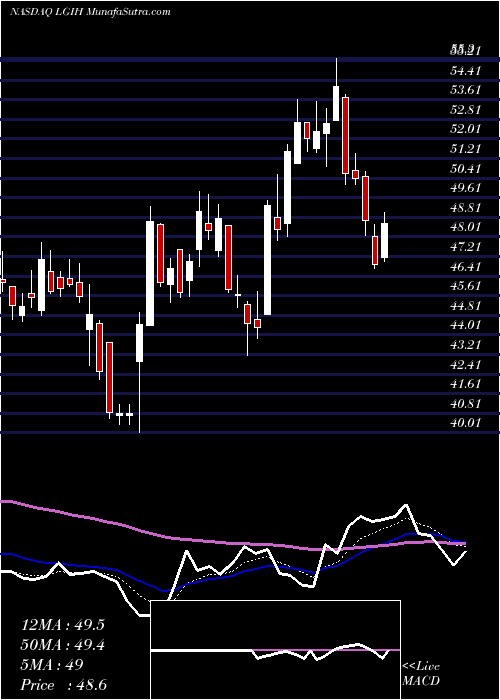Click the 12MA : 49.5 readout

tap(63, 625)
